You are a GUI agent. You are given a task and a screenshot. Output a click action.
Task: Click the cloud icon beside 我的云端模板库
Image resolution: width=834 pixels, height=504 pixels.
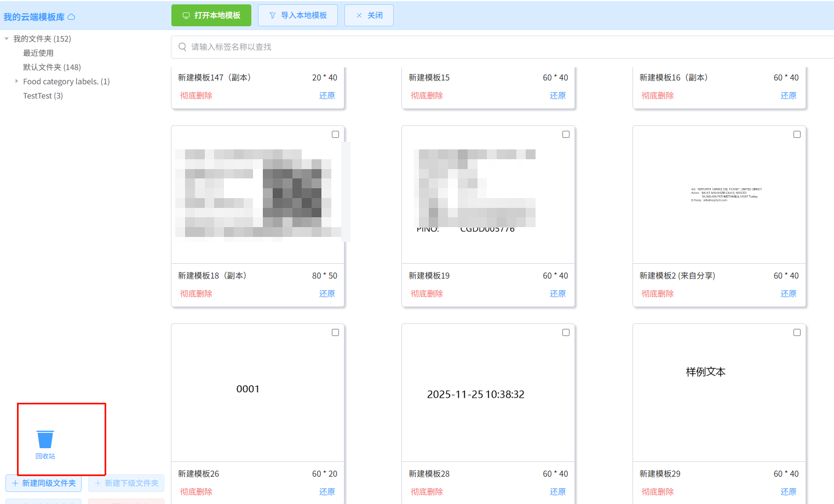click(71, 17)
